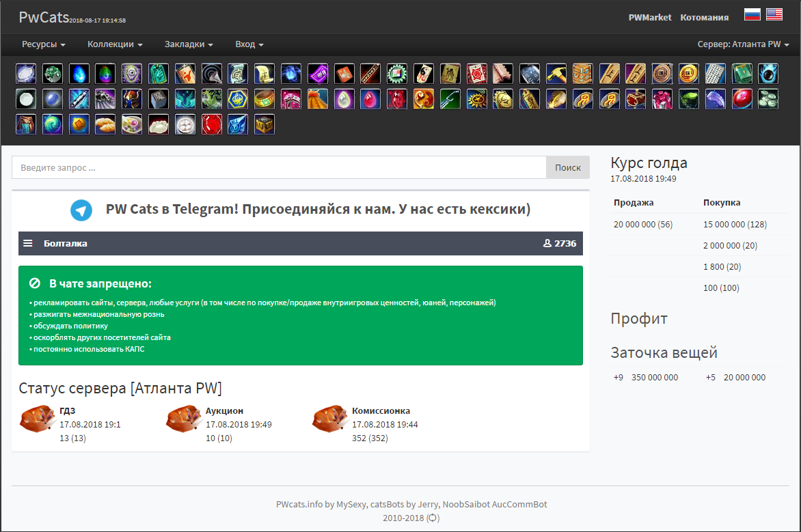Open the rainbow egg item icon
The image size is (801, 532).
coord(105,74)
